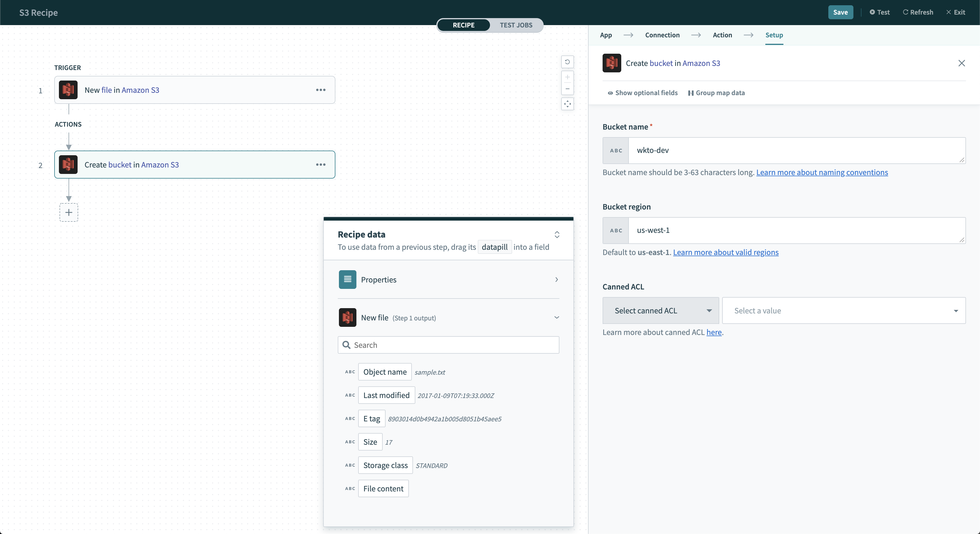The width and height of the screenshot is (980, 534).
Task: Click the Amazon S3 icon on New file trigger
Action: coord(68,90)
